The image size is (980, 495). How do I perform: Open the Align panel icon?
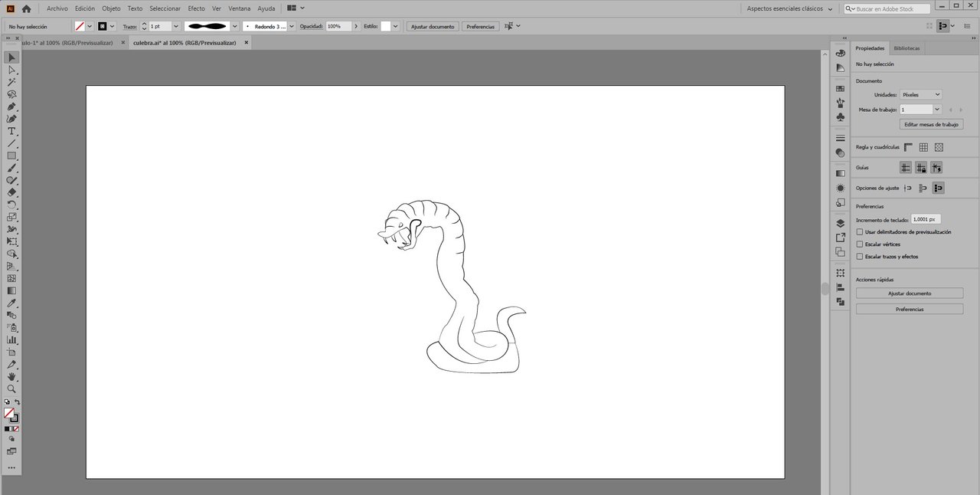click(840, 287)
